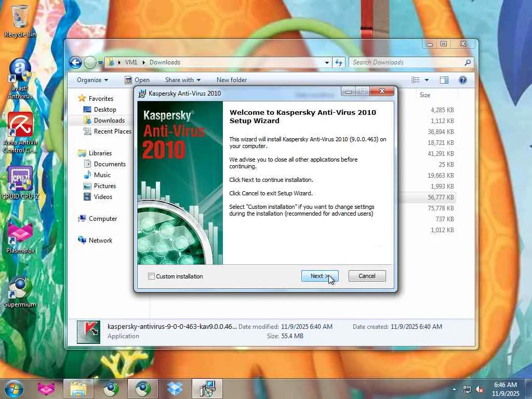Refresh the Downloads folder view
The image size is (532, 399).
(339, 62)
